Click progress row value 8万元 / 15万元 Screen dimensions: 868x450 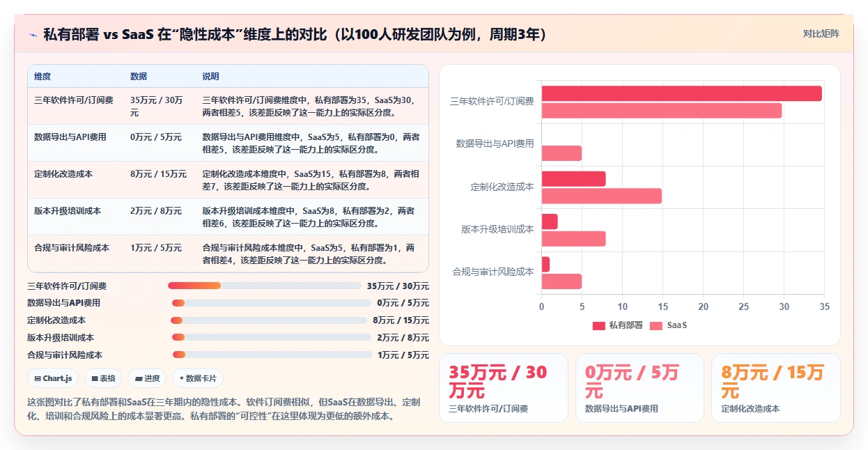(x=401, y=320)
